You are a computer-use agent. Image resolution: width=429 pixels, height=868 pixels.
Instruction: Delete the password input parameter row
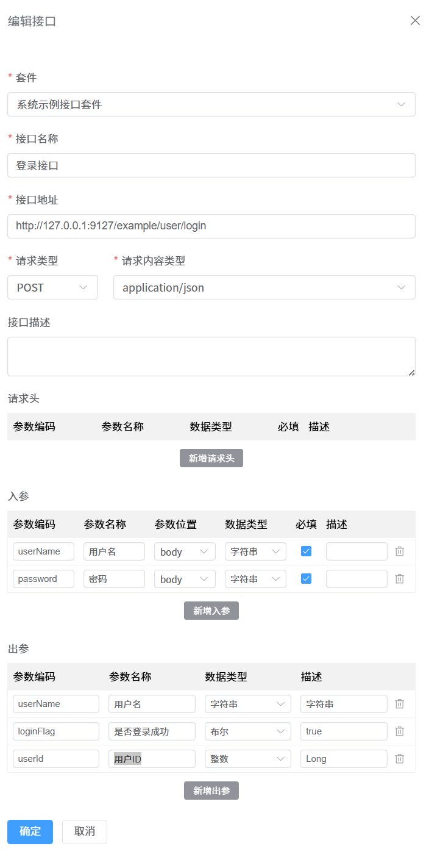pos(400,579)
